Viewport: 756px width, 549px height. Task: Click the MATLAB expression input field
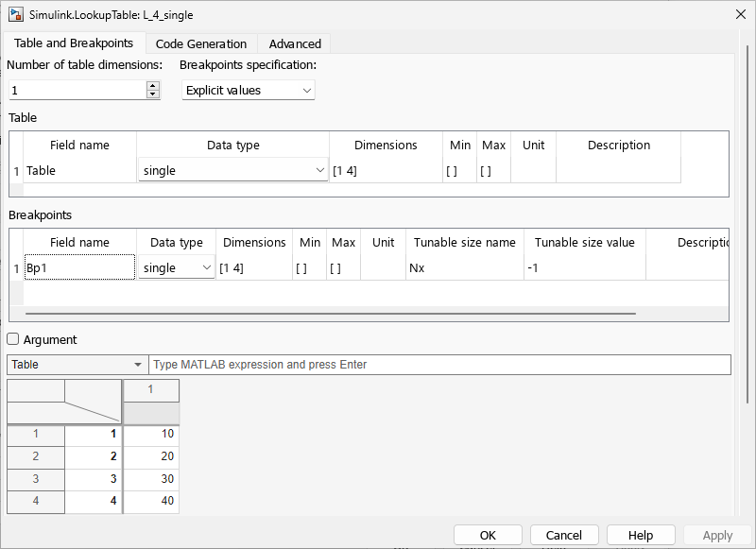(x=439, y=365)
